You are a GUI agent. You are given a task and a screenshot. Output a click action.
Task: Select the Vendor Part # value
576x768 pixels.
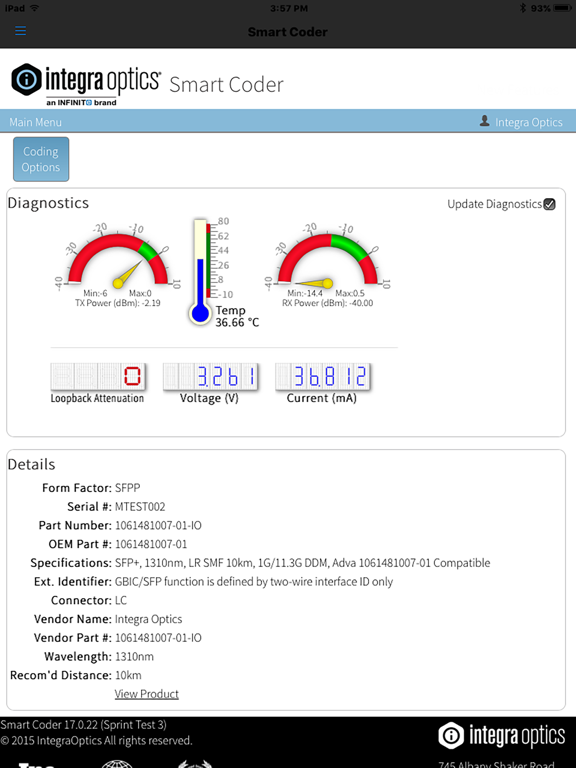(158, 638)
